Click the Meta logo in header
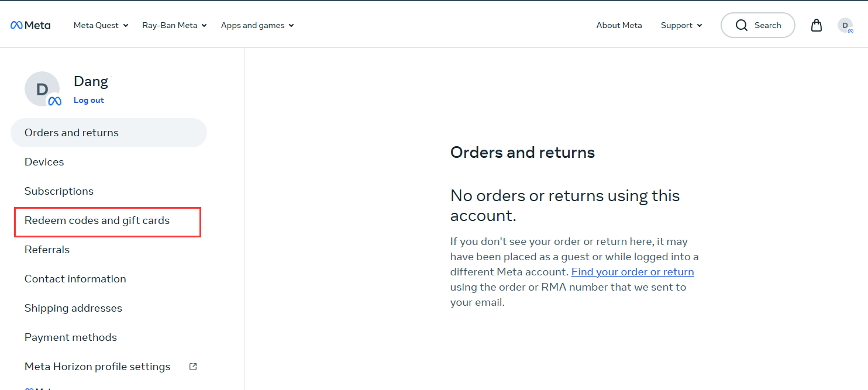Screen dimensions: 868x390 (30, 25)
